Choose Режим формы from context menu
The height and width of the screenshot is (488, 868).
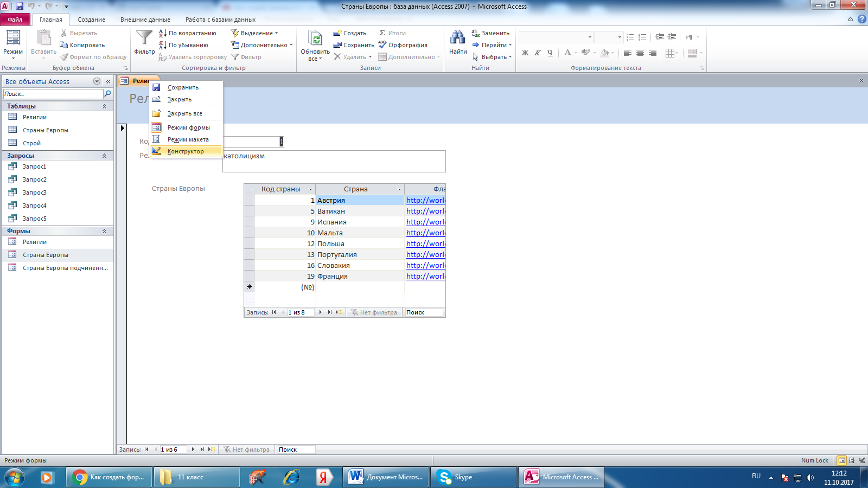tap(186, 127)
